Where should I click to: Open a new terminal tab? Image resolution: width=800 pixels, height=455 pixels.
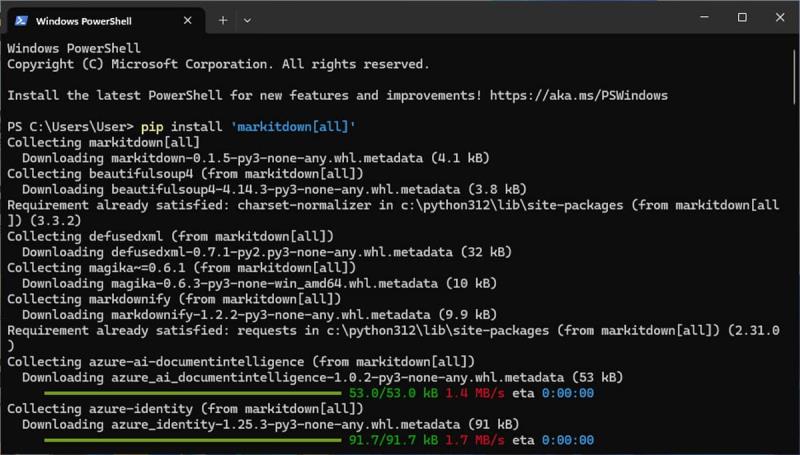coord(223,19)
